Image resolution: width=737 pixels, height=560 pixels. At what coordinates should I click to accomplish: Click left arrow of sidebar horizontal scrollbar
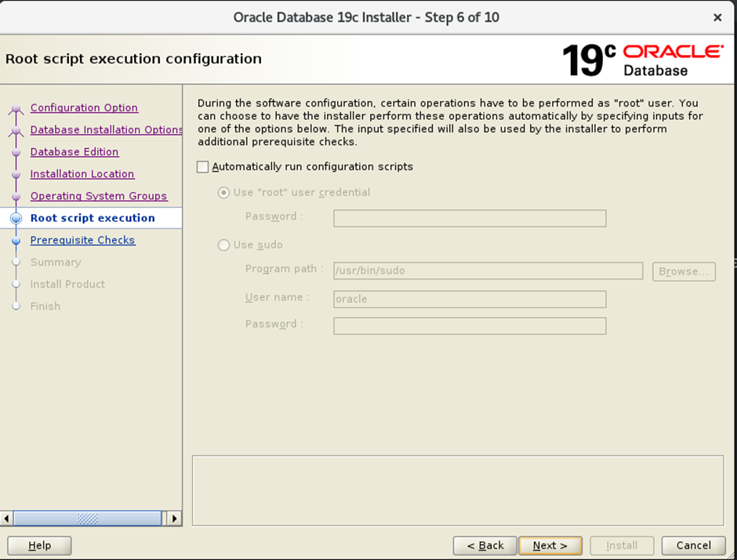(6, 518)
